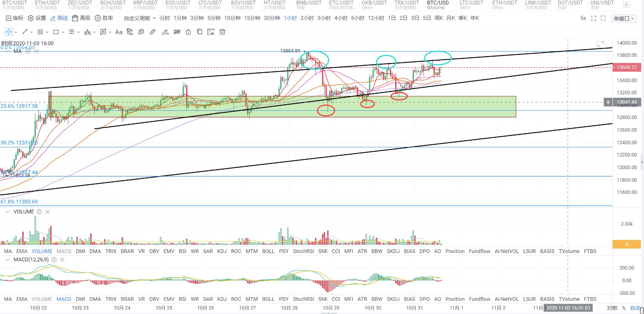Screen dimensions: 644x314
Task: Select the 4小时 timeframe
Action: (x=341, y=18)
